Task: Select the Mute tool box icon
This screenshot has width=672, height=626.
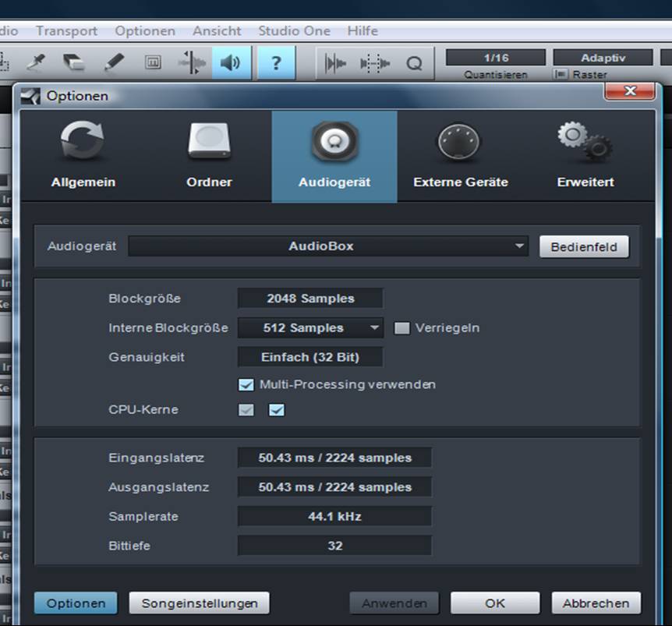Action: [x=153, y=63]
